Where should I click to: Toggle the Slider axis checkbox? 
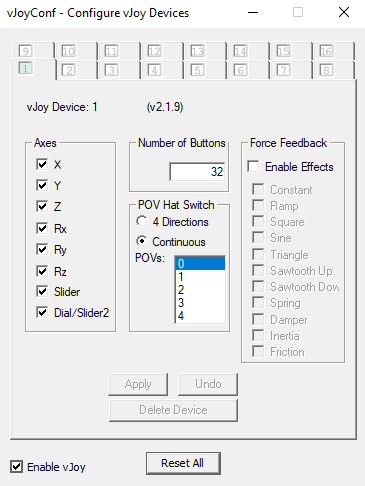click(42, 292)
